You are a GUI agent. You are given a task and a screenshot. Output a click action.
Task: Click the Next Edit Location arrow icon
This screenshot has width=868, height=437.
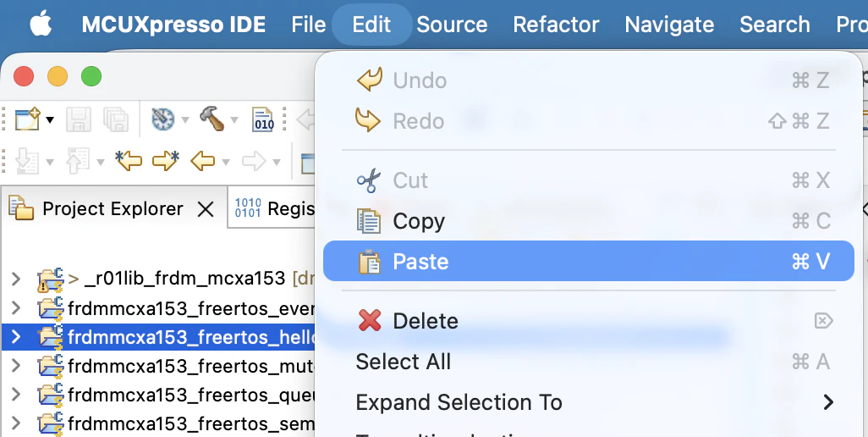166,161
